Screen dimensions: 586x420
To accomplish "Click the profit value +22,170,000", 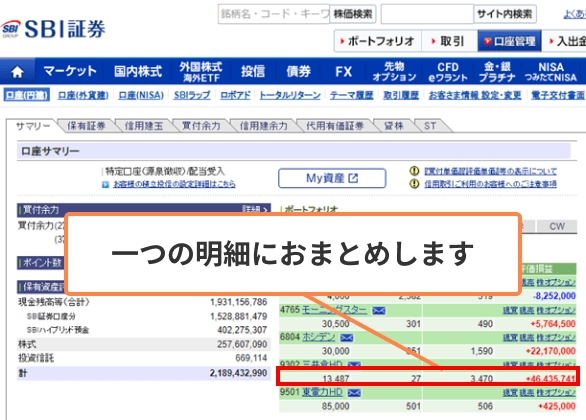I will 550,351.
